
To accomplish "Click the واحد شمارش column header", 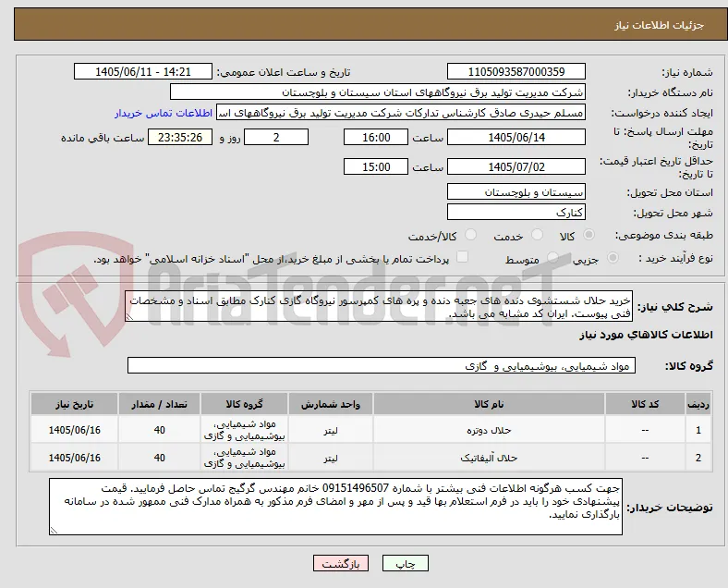I will (331, 404).
